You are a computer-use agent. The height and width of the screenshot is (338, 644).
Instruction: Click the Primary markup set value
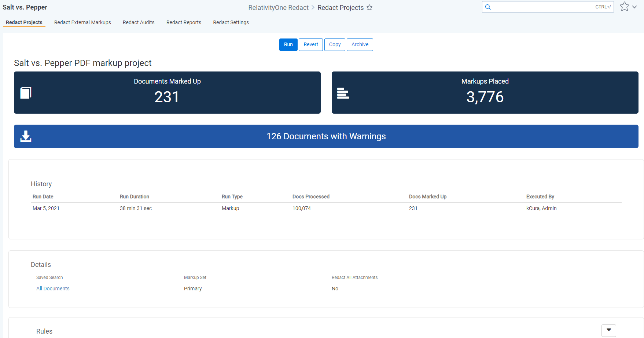[193, 289]
